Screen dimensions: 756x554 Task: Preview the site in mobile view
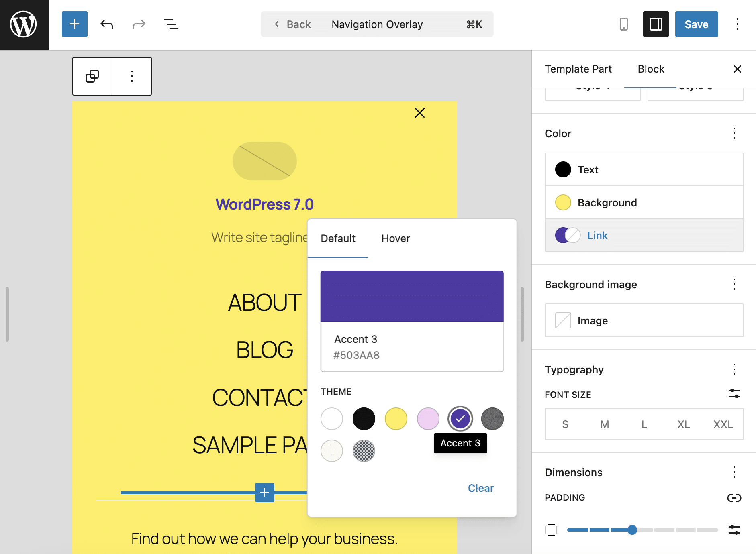click(623, 24)
